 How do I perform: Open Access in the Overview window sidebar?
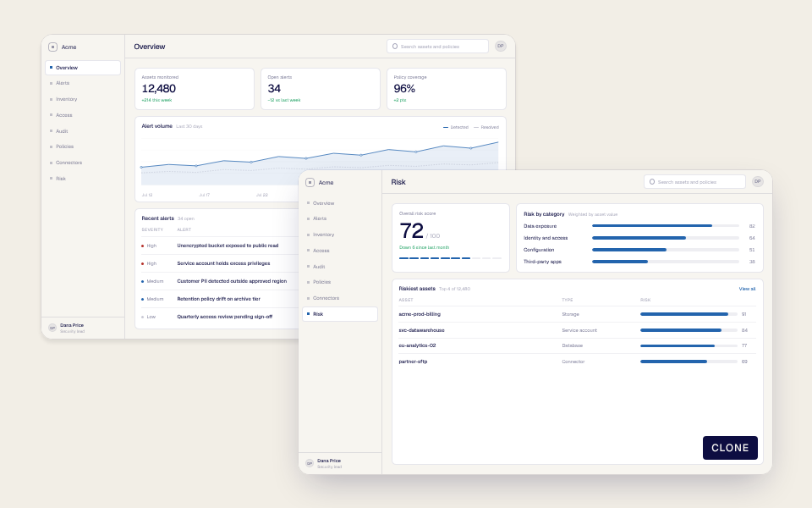[83, 115]
